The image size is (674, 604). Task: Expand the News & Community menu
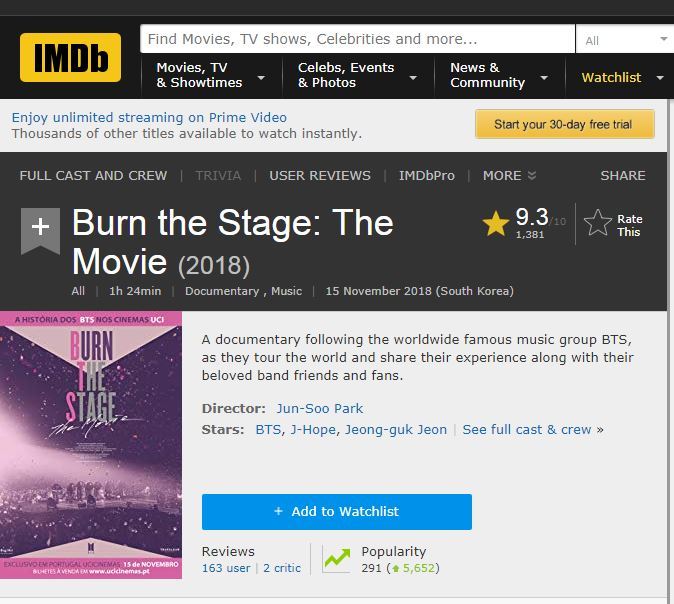(498, 75)
